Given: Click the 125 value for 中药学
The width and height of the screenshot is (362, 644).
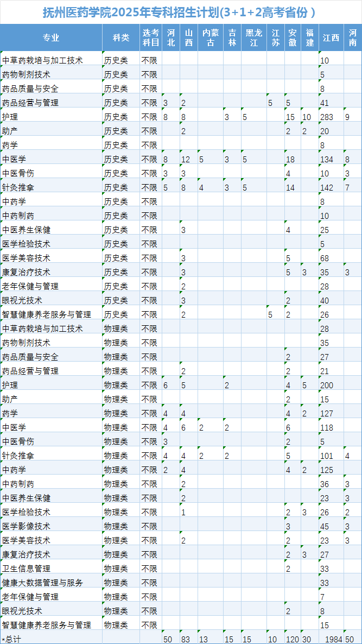Looking at the screenshot, I should click(x=327, y=470).
